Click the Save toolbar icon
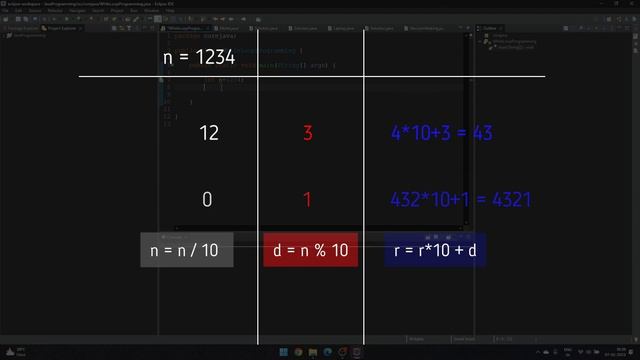The height and width of the screenshot is (360, 640). click(x=18, y=19)
